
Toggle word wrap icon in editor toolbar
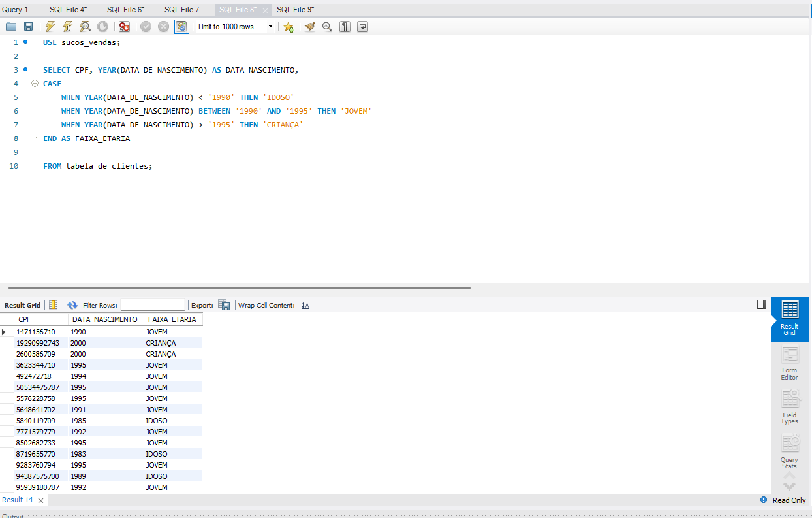coord(362,27)
